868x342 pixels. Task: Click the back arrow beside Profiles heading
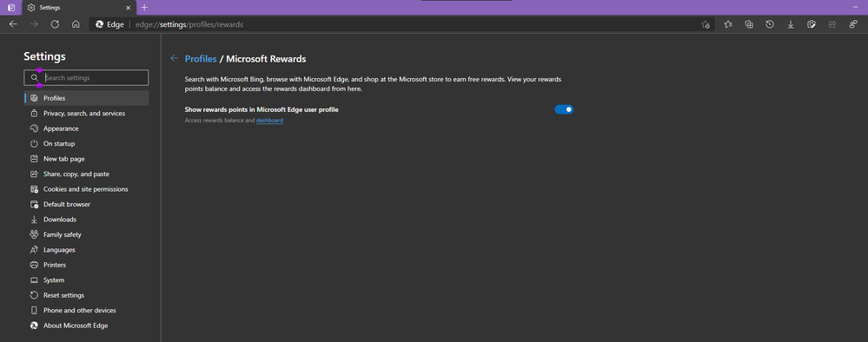click(x=175, y=58)
